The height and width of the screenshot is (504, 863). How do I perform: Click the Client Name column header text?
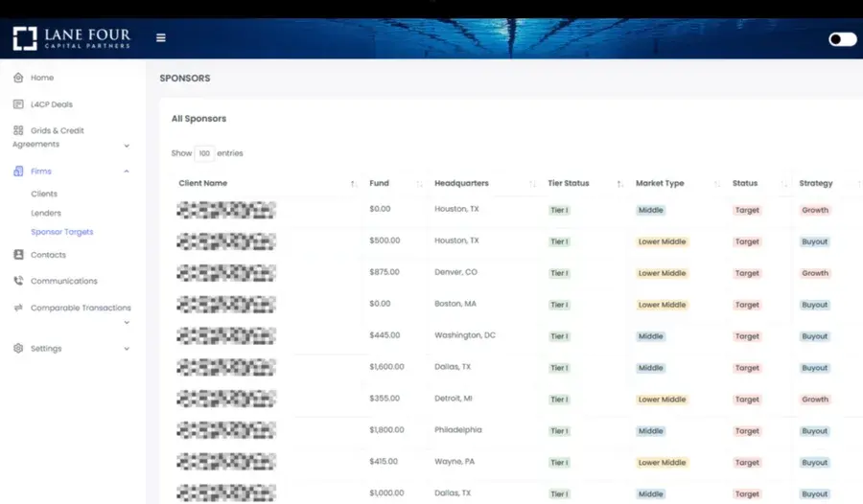pos(202,183)
